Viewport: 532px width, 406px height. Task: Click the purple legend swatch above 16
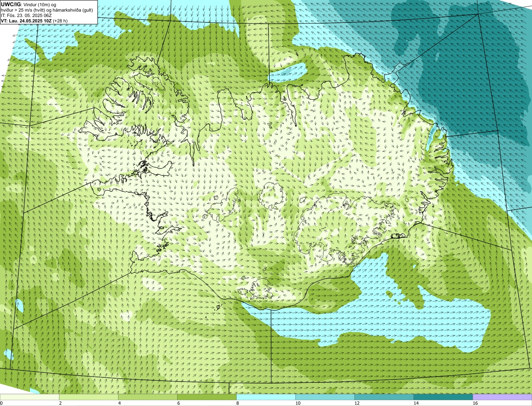coord(502,397)
